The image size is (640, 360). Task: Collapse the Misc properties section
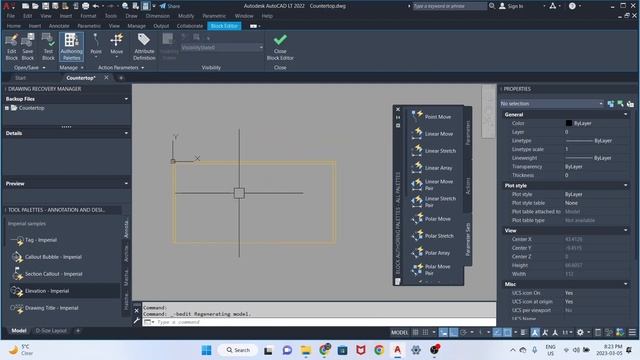pos(625,284)
